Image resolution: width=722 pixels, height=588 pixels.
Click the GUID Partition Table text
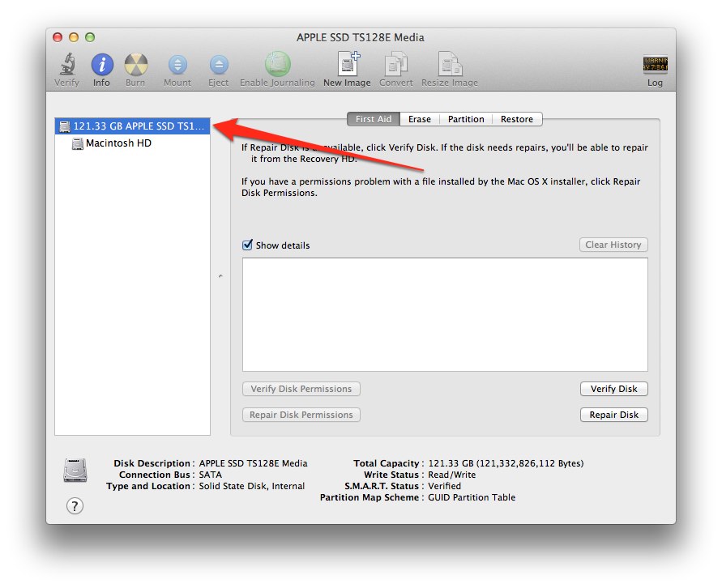click(472, 497)
